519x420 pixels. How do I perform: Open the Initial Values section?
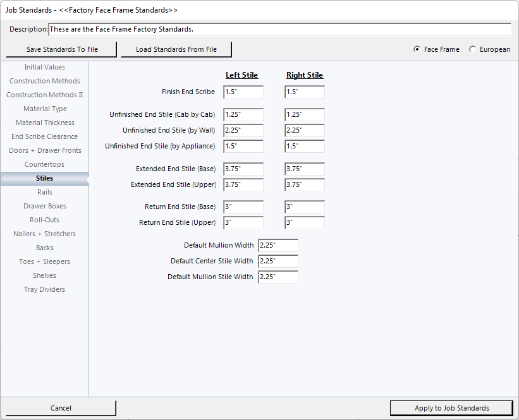tap(44, 67)
